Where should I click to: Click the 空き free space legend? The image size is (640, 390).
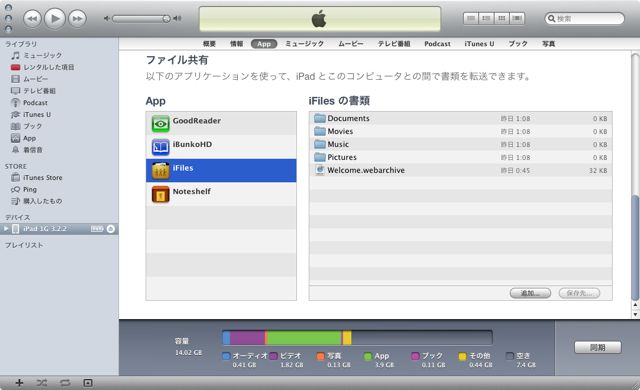coord(521,360)
